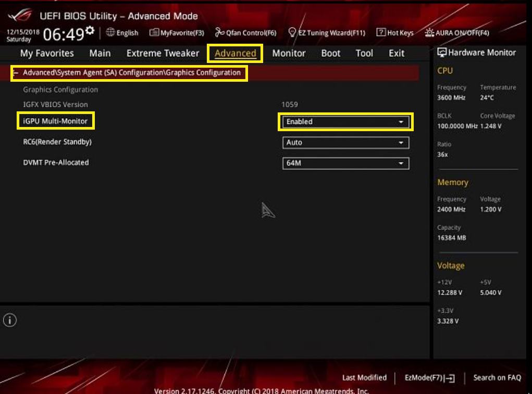Click the 1059 VBIOS version value

click(x=290, y=104)
